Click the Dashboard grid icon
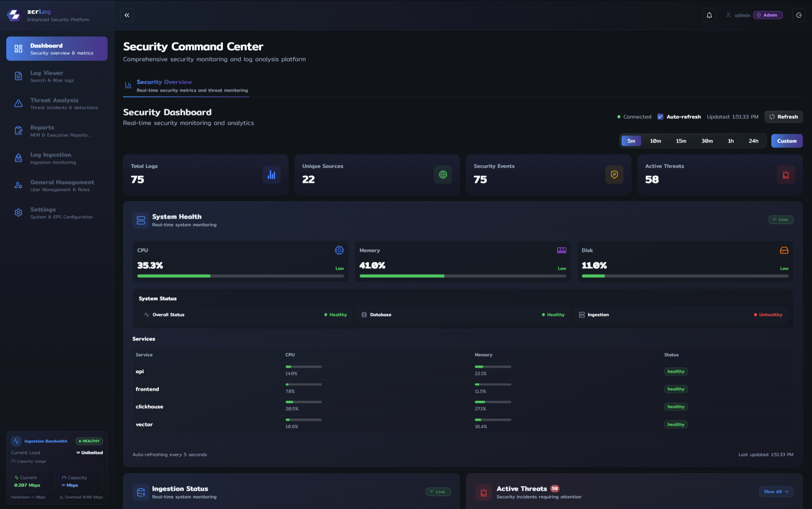This screenshot has width=812, height=509. tap(18, 49)
